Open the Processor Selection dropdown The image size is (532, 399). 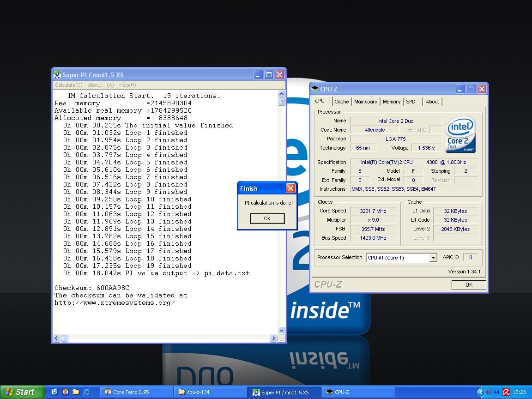coord(433,258)
